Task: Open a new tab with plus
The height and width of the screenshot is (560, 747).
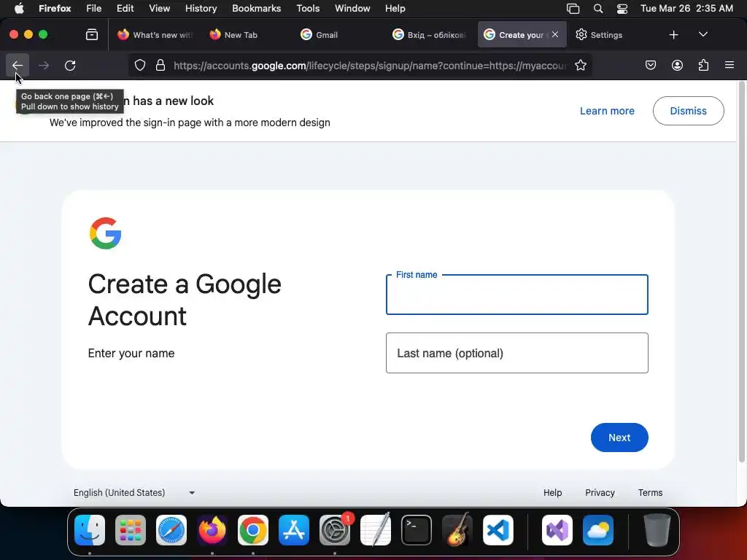Action: click(673, 35)
